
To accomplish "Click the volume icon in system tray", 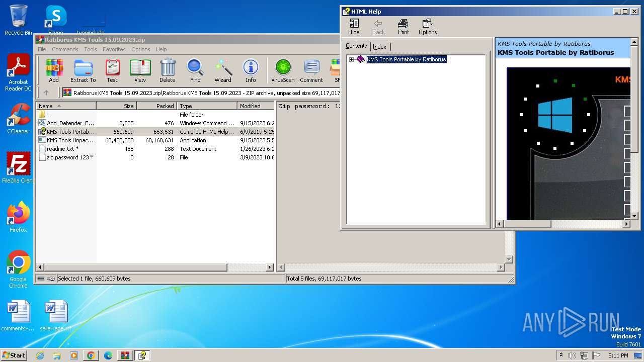I will 572,355.
